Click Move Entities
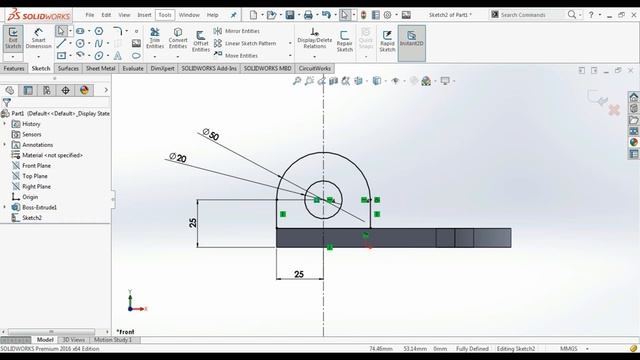Screen dimensions: 640x360 click(x=236, y=55)
